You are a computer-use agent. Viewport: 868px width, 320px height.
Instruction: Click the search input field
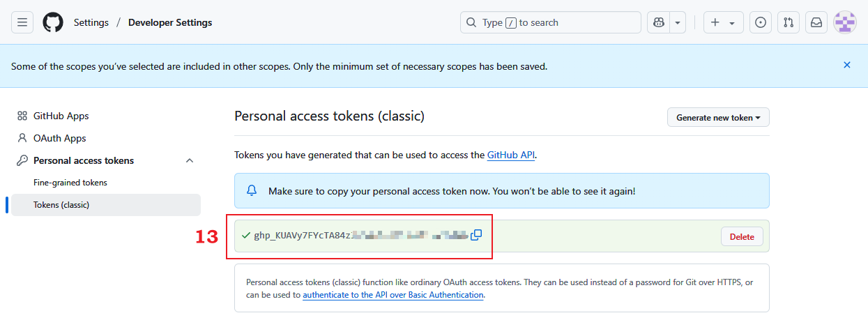click(x=551, y=22)
